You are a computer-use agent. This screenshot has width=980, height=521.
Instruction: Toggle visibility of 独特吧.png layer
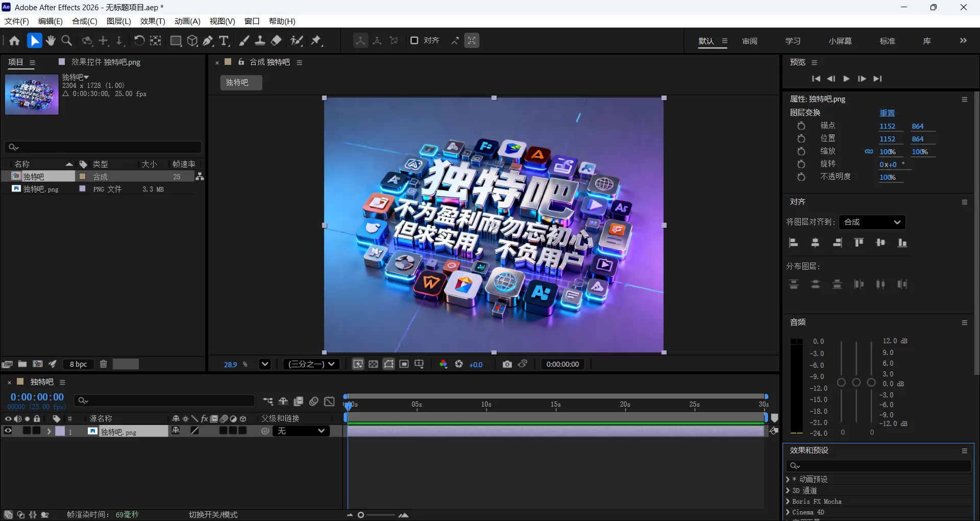pos(8,431)
